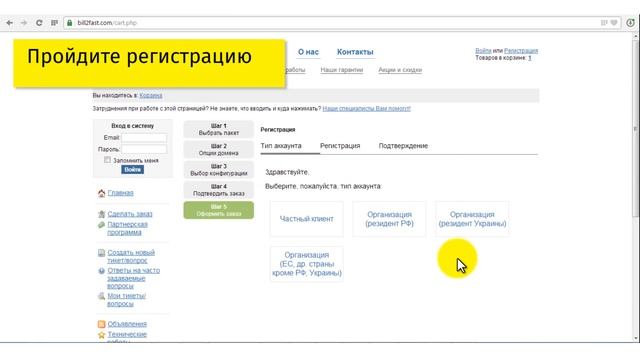Click the star icon beside Технические работы
The width and height of the screenshot is (640, 360).
(x=102, y=335)
